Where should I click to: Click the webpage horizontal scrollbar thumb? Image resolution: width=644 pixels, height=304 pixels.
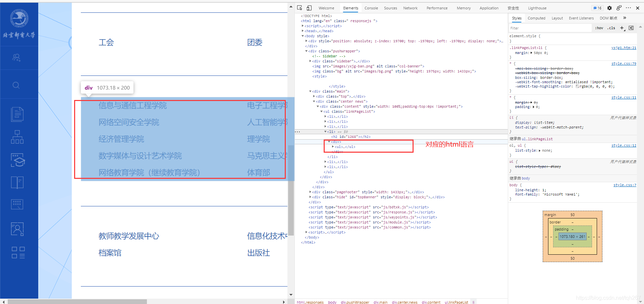point(77,302)
